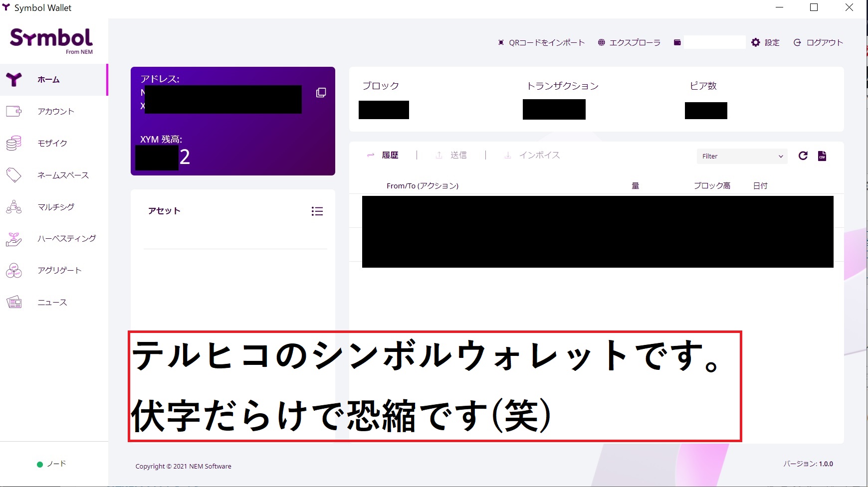
Task: Click the トランザクション statistic label
Action: coord(563,86)
